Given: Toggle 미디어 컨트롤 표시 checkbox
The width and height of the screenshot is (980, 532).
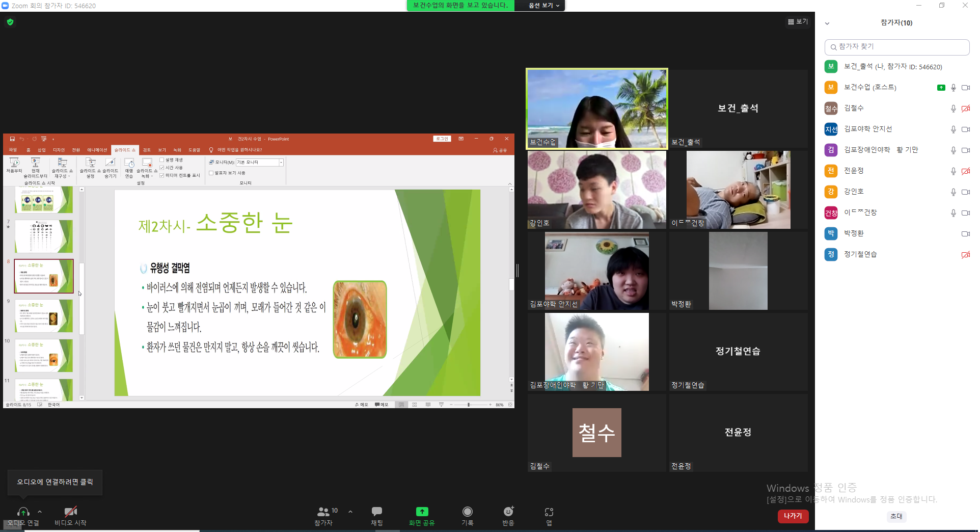Looking at the screenshot, I should coord(162,175).
